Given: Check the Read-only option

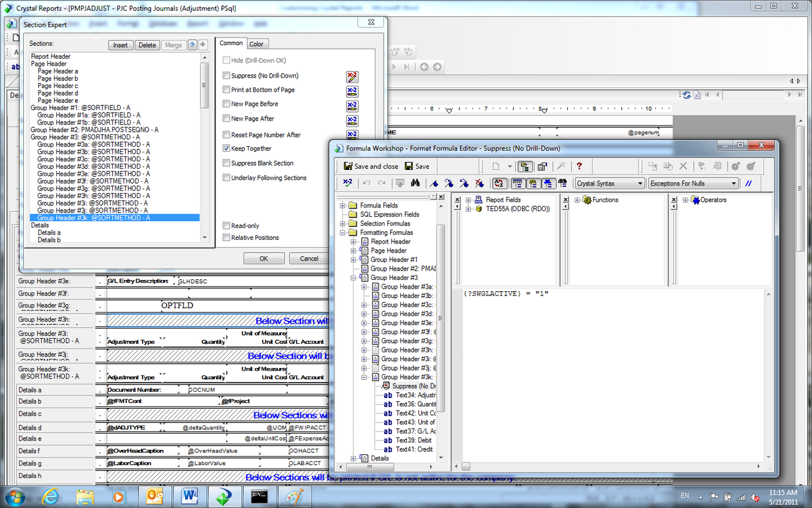Looking at the screenshot, I should point(226,226).
